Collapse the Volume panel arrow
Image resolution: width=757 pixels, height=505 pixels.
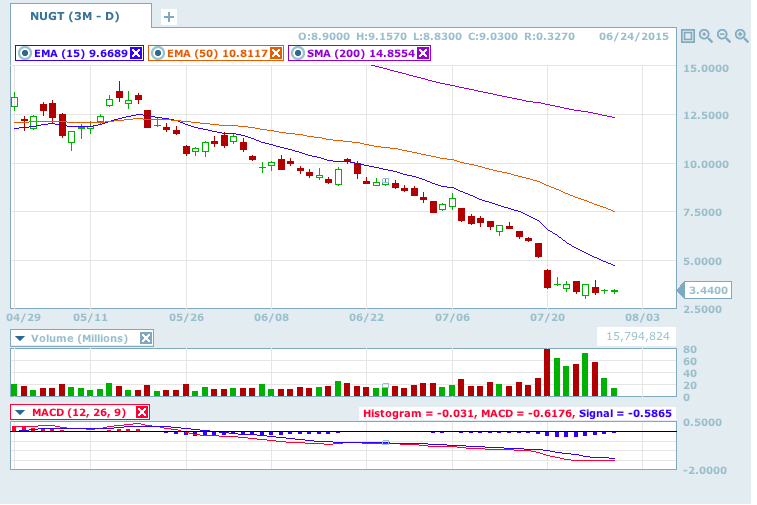click(x=20, y=338)
